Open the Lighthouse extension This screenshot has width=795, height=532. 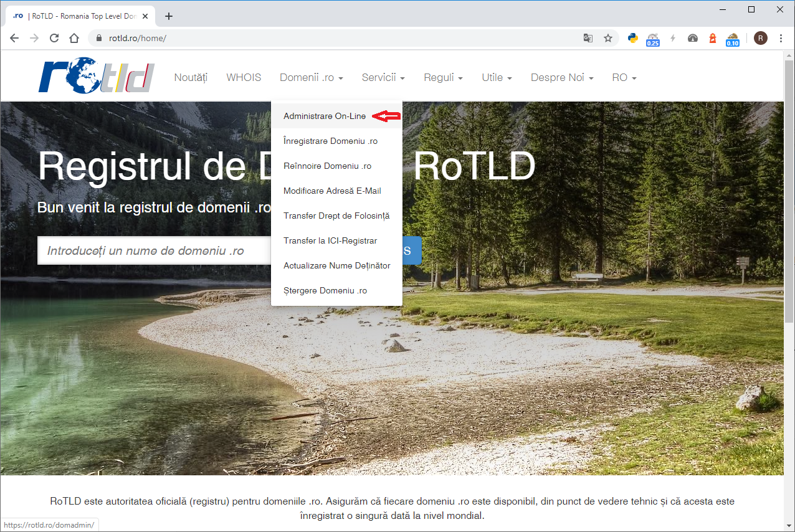[x=712, y=38]
